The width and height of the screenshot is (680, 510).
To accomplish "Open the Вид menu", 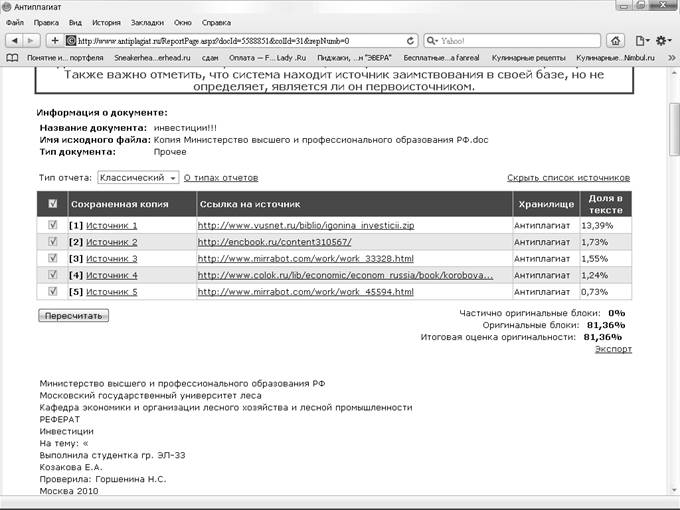I will click(75, 23).
